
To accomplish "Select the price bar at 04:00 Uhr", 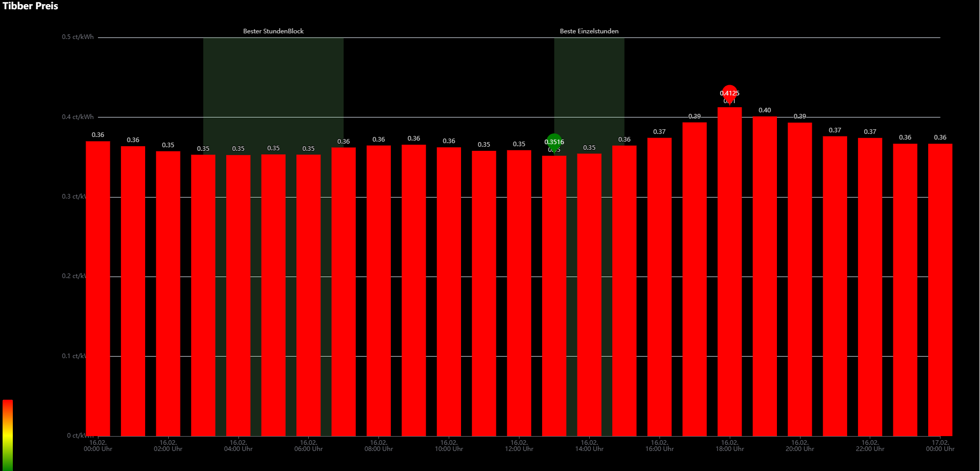I will click(x=238, y=296).
